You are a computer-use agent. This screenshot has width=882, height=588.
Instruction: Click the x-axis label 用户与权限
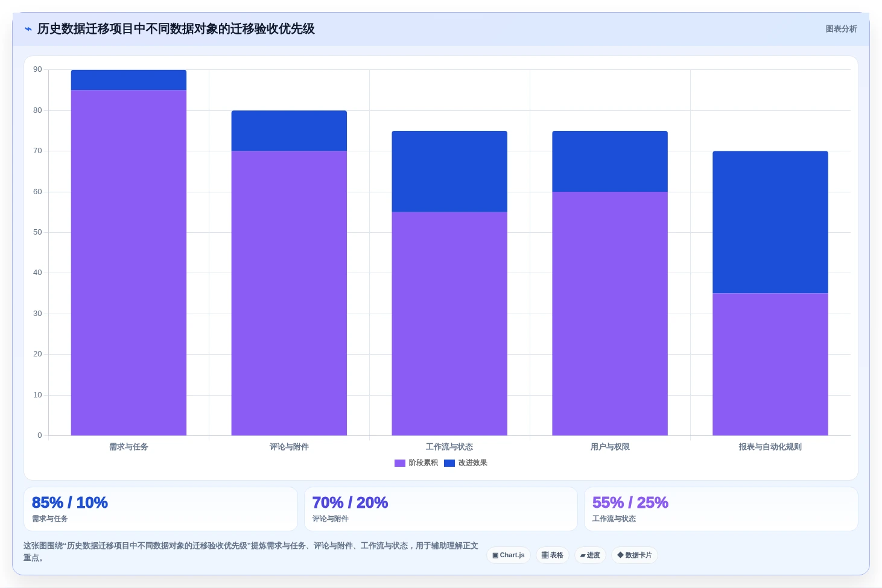pos(610,447)
